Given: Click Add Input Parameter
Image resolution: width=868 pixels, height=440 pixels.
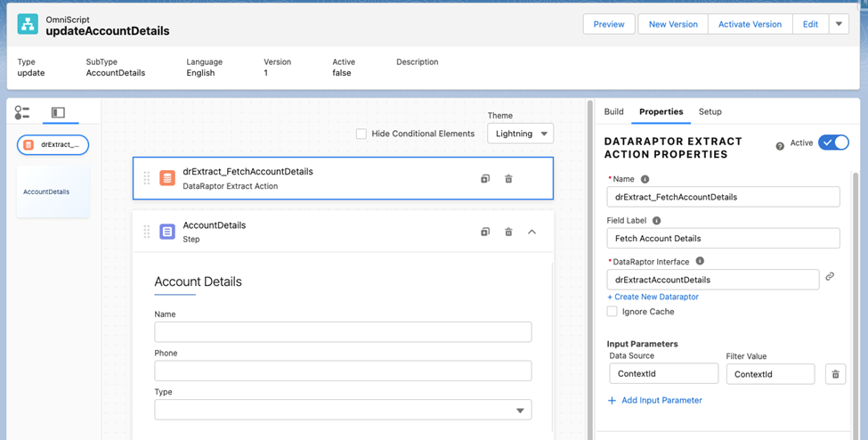Looking at the screenshot, I should click(655, 400).
